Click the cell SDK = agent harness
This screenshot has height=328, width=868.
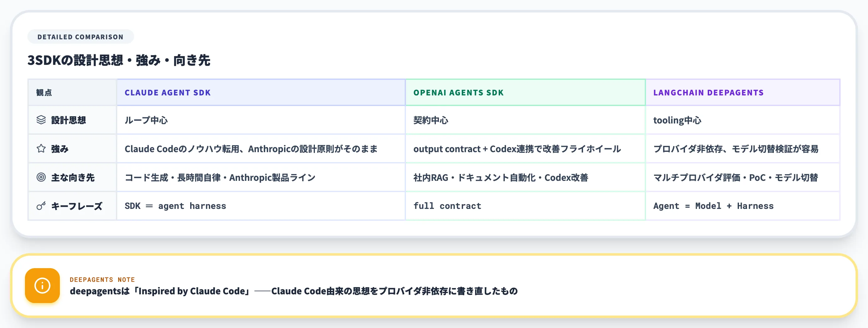point(261,206)
